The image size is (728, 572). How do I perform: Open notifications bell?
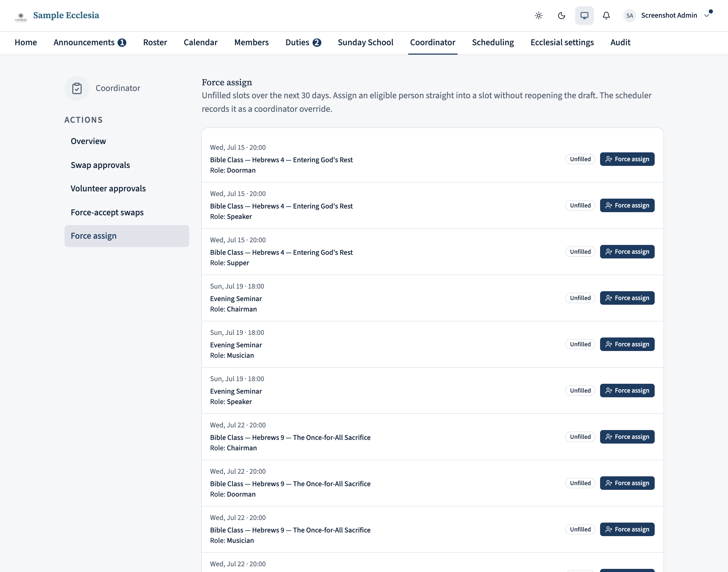point(606,15)
